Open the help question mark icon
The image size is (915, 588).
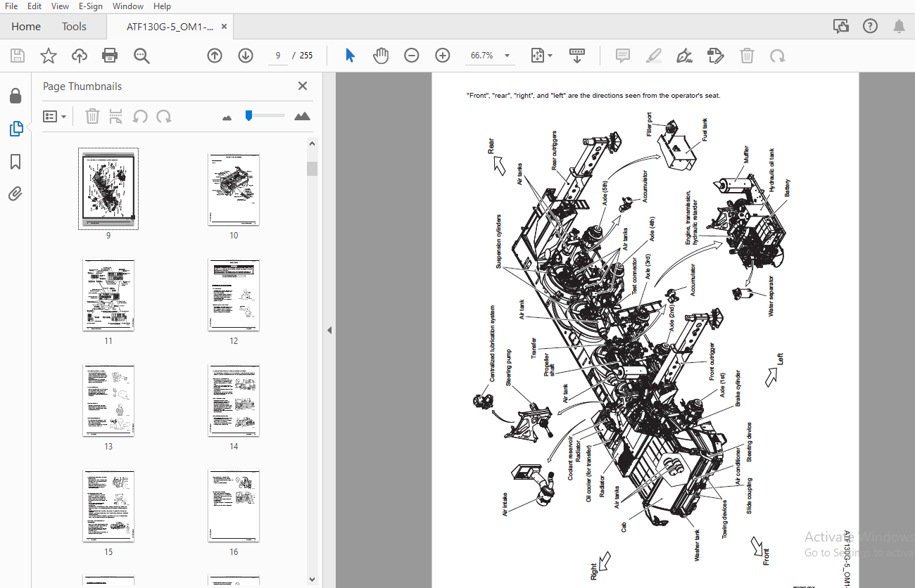[x=870, y=27]
